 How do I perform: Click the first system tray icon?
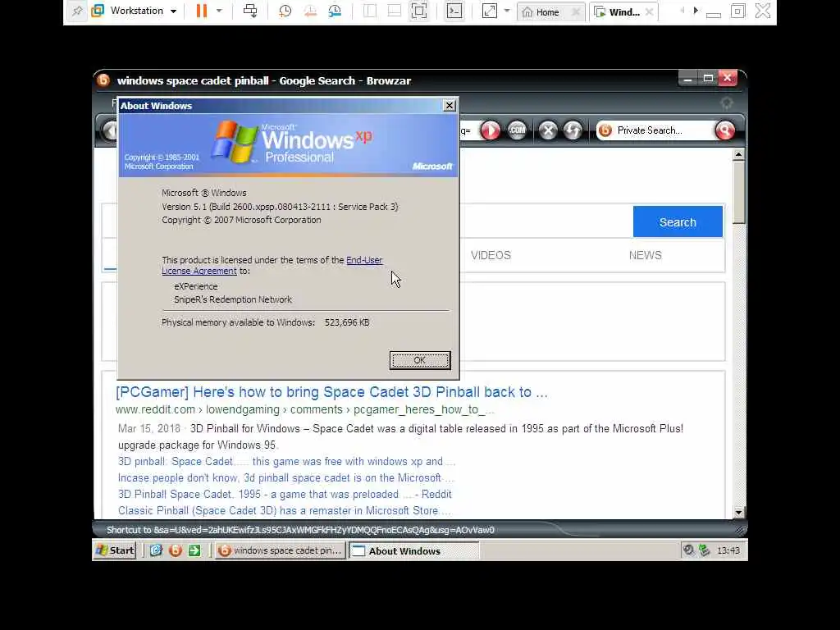click(688, 550)
